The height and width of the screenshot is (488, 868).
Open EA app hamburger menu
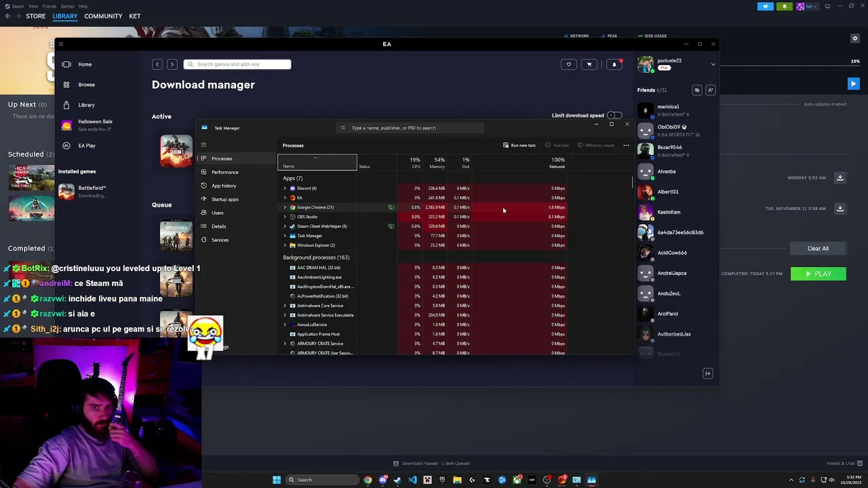coord(61,44)
